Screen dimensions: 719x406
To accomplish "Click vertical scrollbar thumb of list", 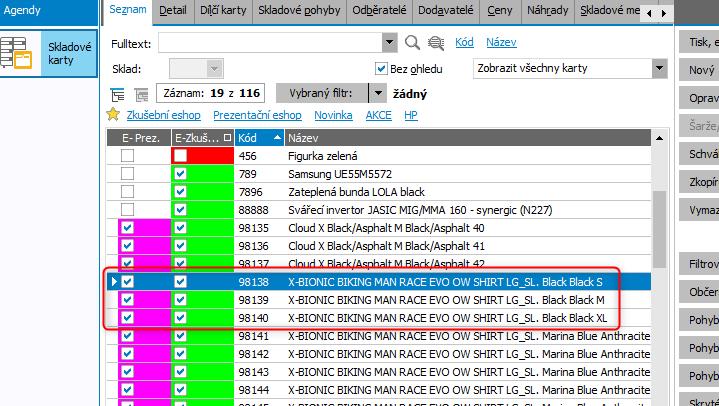I will click(x=659, y=228).
